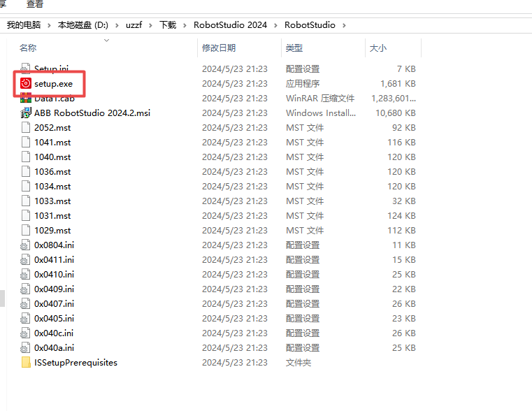The image size is (532, 411).
Task: Select the Setup.ini file icon
Action: click(26, 68)
